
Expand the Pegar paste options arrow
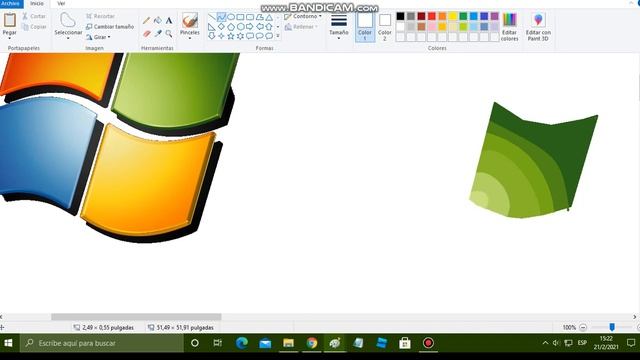click(x=9, y=38)
